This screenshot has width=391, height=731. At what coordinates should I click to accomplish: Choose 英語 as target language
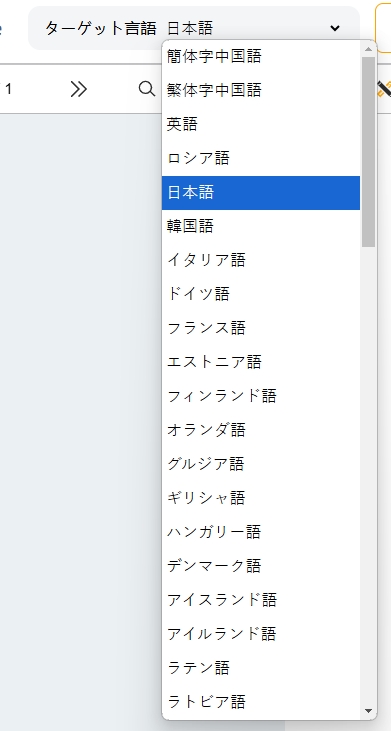tap(261, 124)
